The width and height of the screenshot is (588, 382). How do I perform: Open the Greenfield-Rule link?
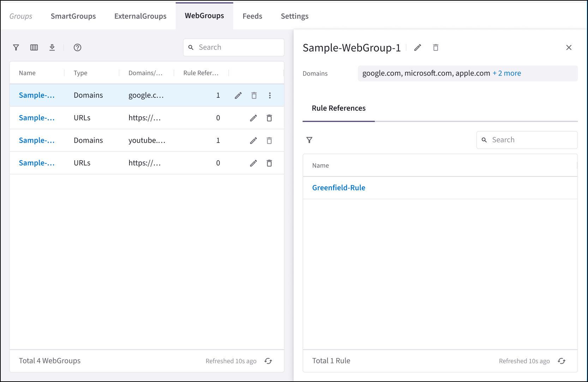pos(338,187)
